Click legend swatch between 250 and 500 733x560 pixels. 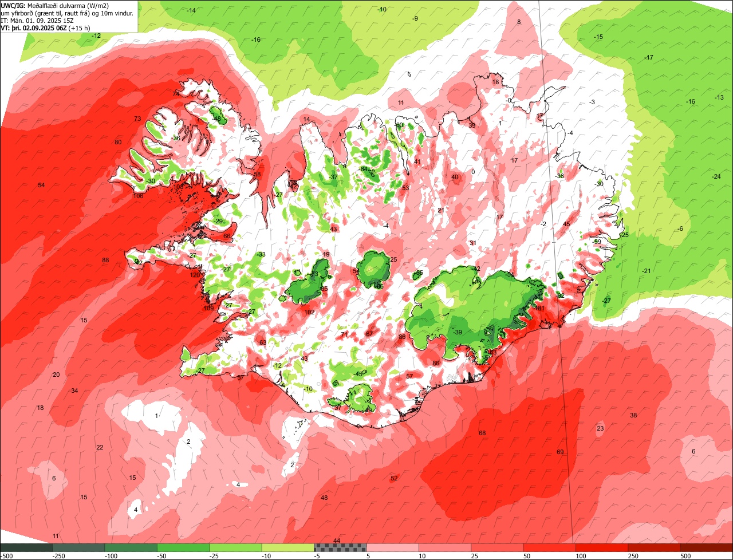pos(655,547)
